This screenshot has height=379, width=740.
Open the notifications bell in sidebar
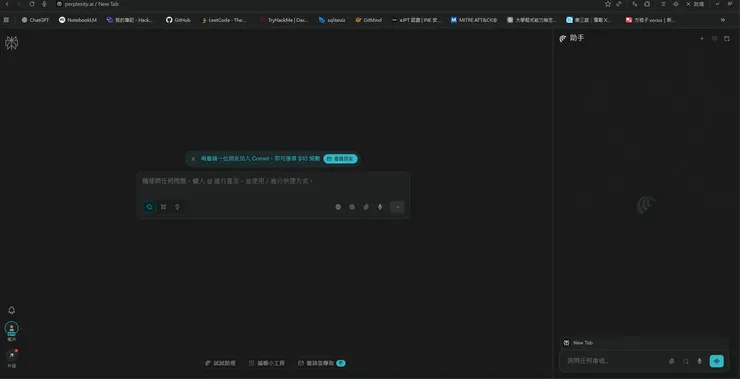point(12,310)
